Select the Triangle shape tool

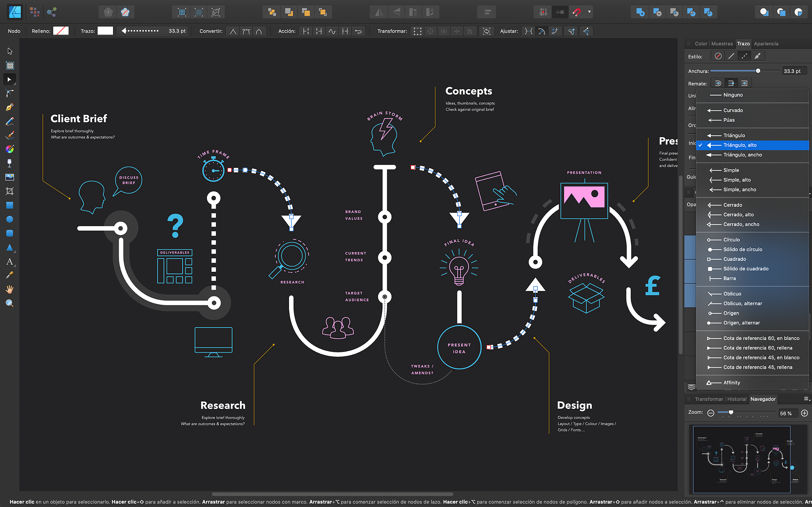click(9, 248)
